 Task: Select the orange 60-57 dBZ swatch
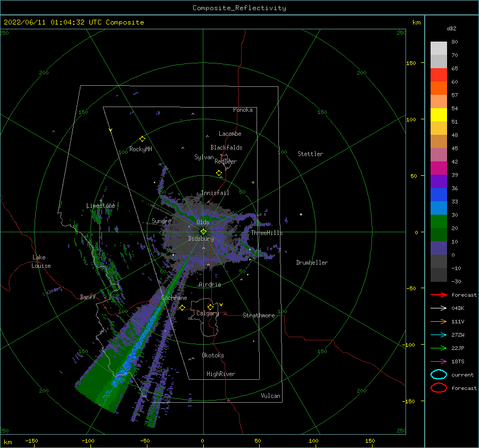(439, 88)
